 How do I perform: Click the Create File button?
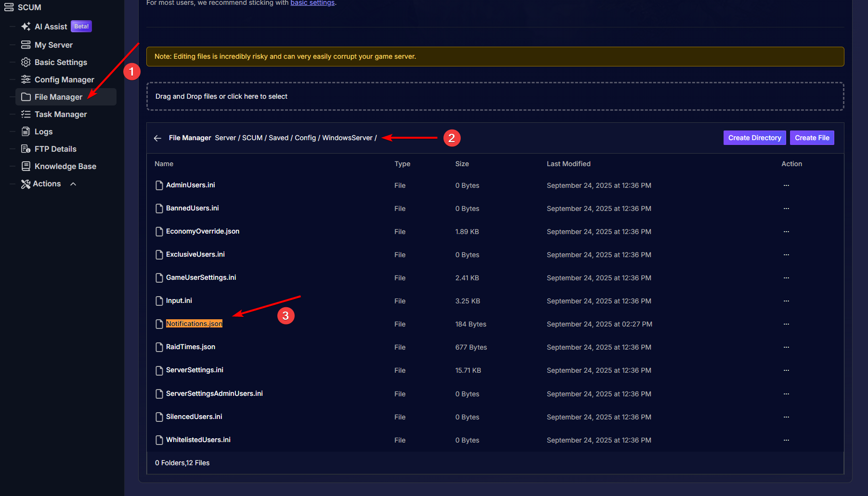[x=812, y=138]
